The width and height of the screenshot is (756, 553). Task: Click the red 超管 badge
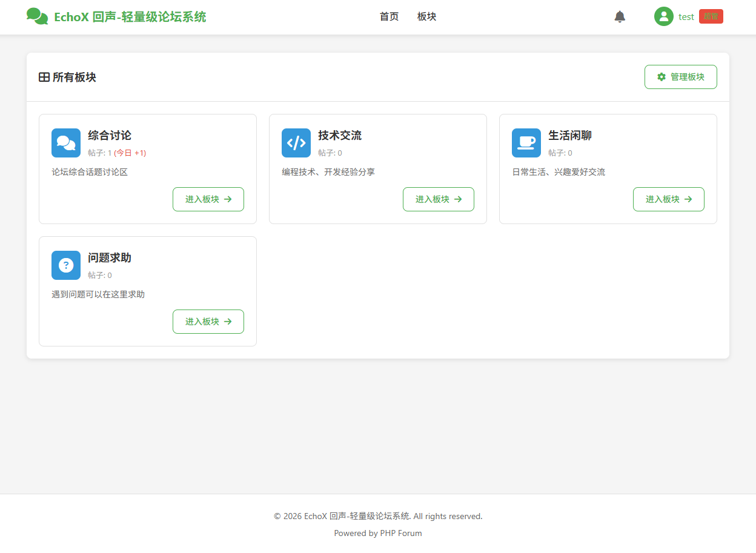click(x=711, y=16)
